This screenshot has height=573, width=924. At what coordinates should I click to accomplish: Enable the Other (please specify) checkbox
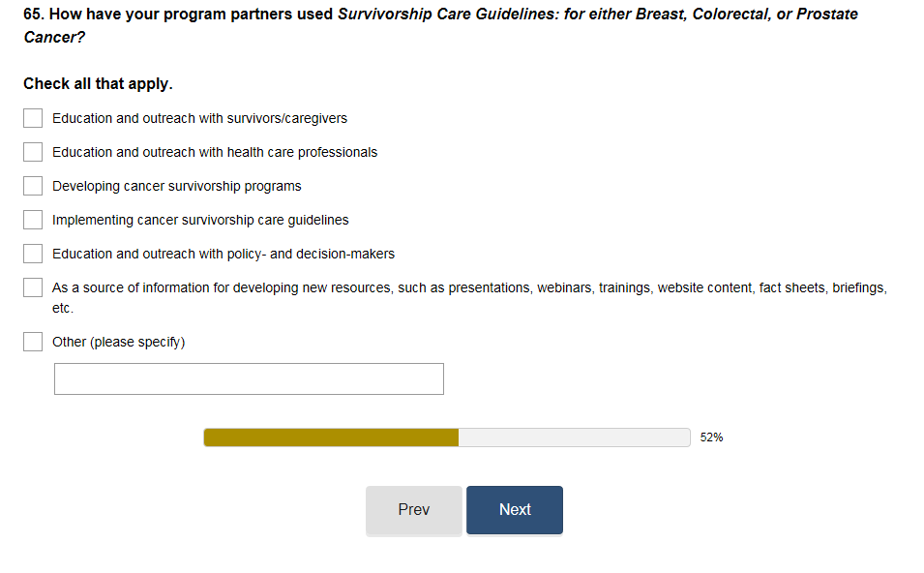click(x=33, y=342)
